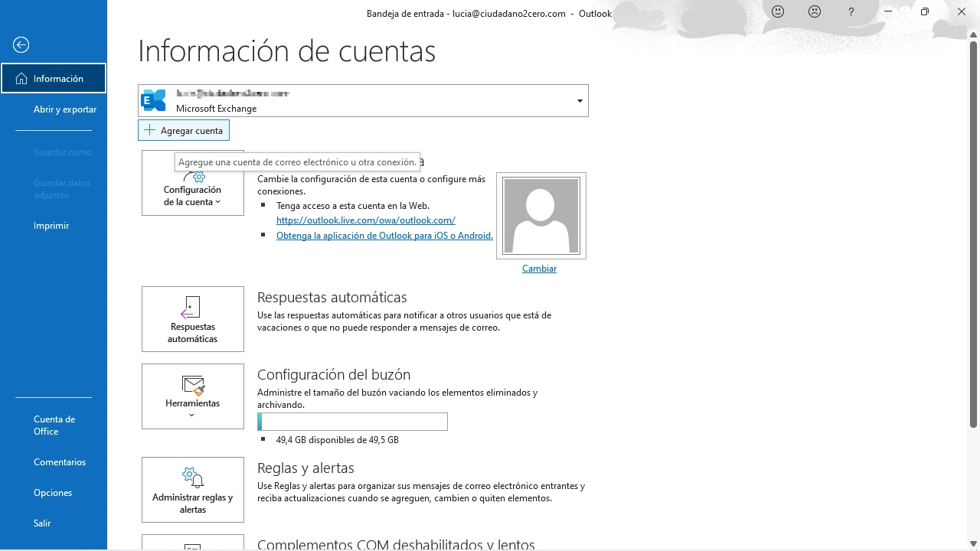Click the mailbox storage usage bar
980x551 pixels.
pos(352,422)
